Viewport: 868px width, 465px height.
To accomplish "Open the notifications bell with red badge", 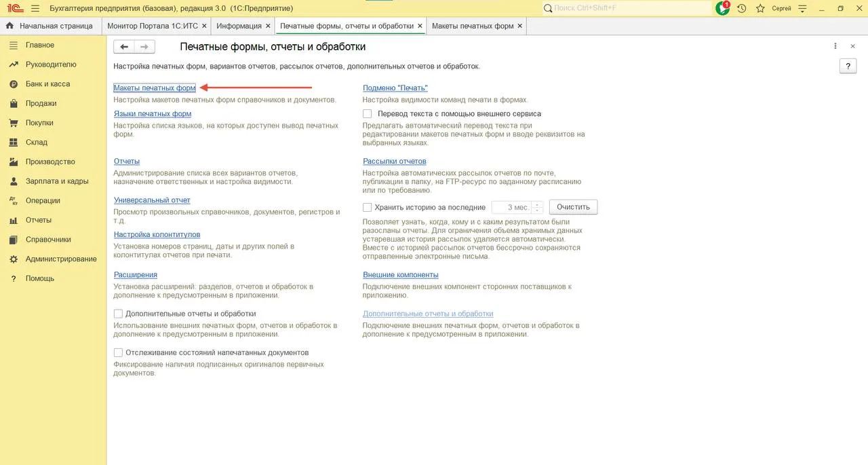I will (722, 8).
